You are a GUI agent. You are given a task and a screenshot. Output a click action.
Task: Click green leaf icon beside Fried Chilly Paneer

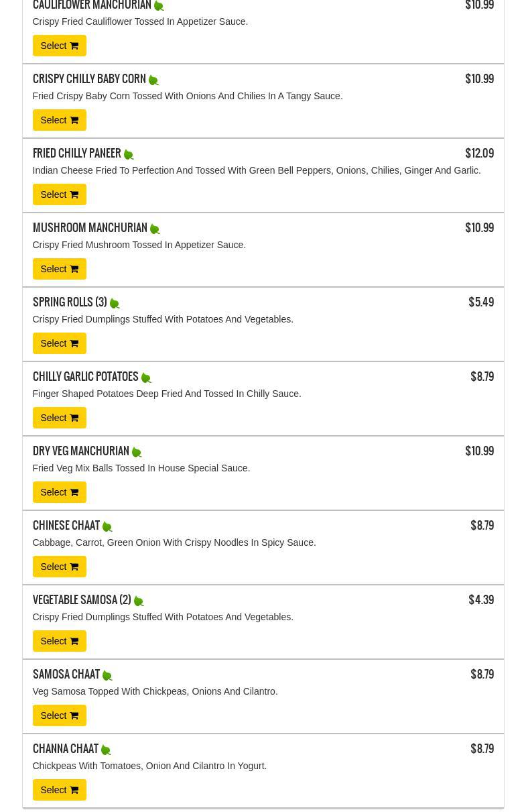tap(129, 155)
